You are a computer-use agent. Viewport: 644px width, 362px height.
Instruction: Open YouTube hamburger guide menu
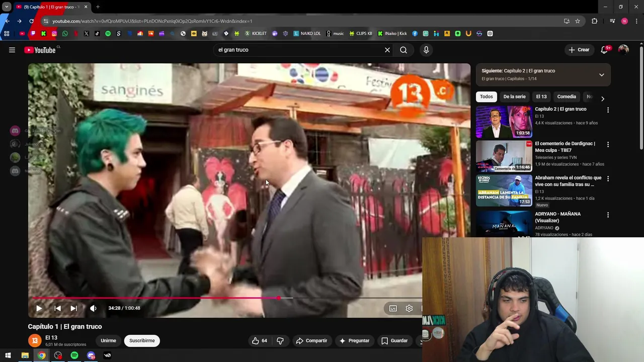12,50
